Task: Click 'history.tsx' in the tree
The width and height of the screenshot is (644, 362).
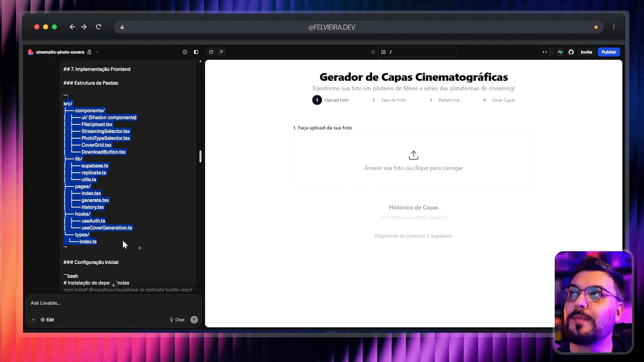Action: pyautogui.click(x=93, y=207)
